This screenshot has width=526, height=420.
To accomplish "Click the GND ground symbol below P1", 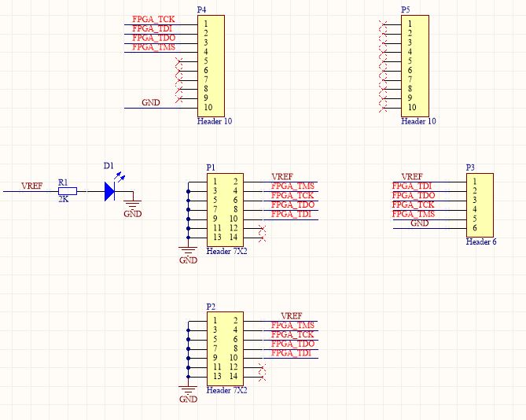I will 188,256.
